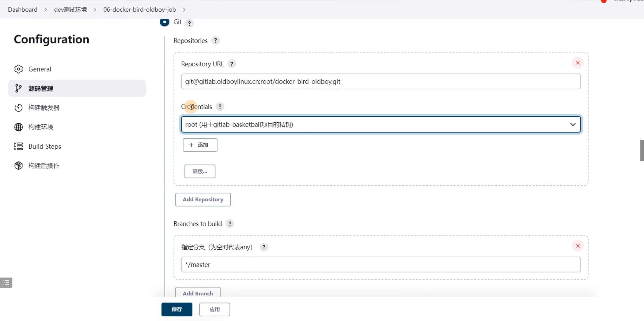Click the 添加 credentials button
The height and width of the screenshot is (321, 644).
(200, 145)
